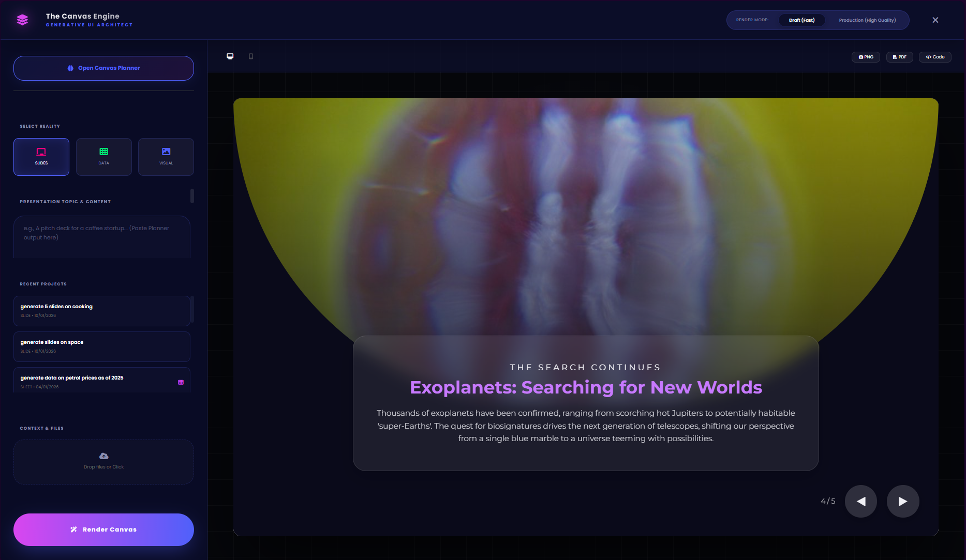
Task: Click the Canvas Engine layers logo
Action: point(22,20)
